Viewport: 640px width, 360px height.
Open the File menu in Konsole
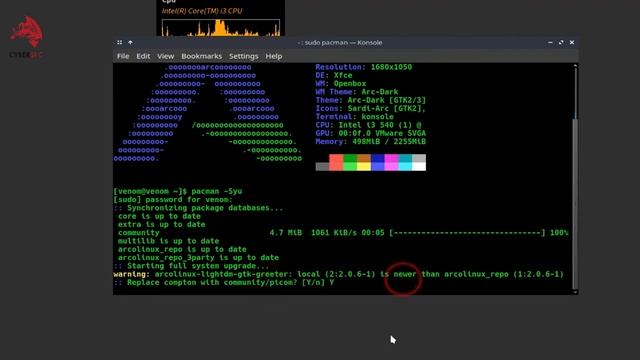(123, 56)
